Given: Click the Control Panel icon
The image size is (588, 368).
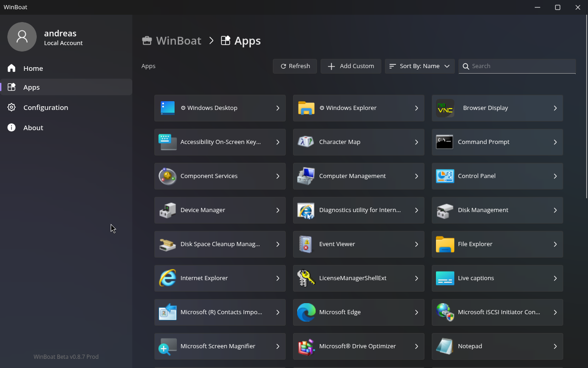Looking at the screenshot, I should pos(445,176).
